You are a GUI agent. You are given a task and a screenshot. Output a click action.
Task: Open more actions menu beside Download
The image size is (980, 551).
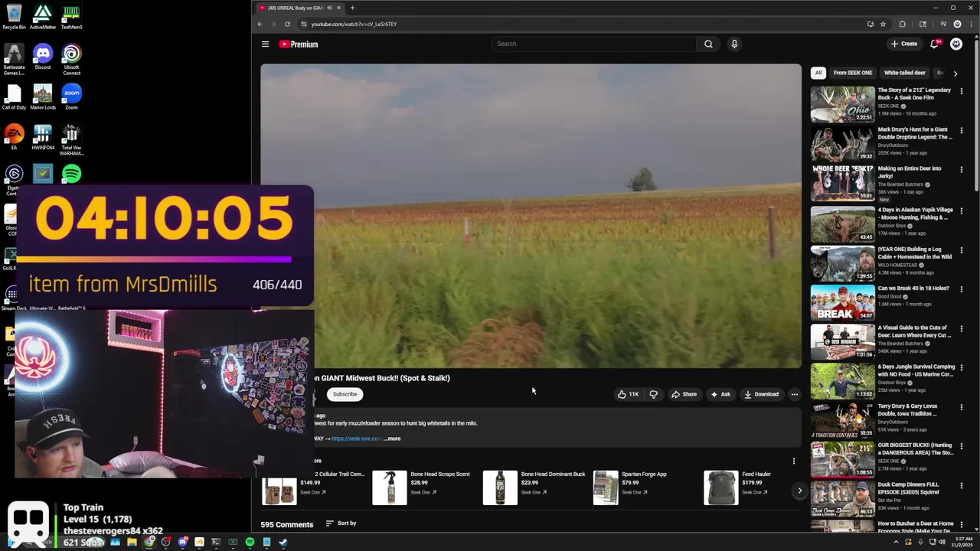[794, 394]
